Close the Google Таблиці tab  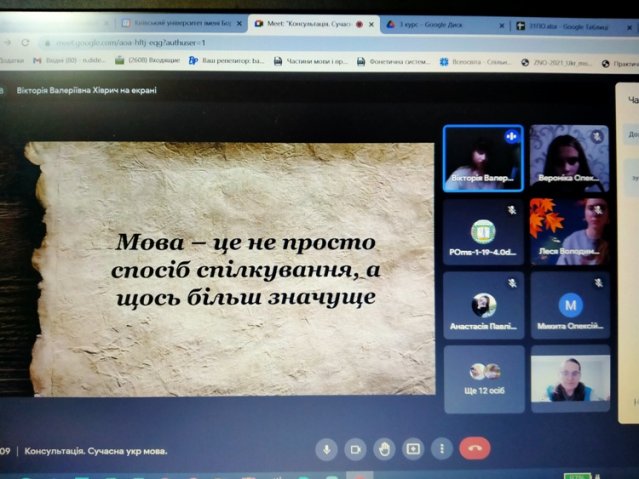click(x=630, y=27)
